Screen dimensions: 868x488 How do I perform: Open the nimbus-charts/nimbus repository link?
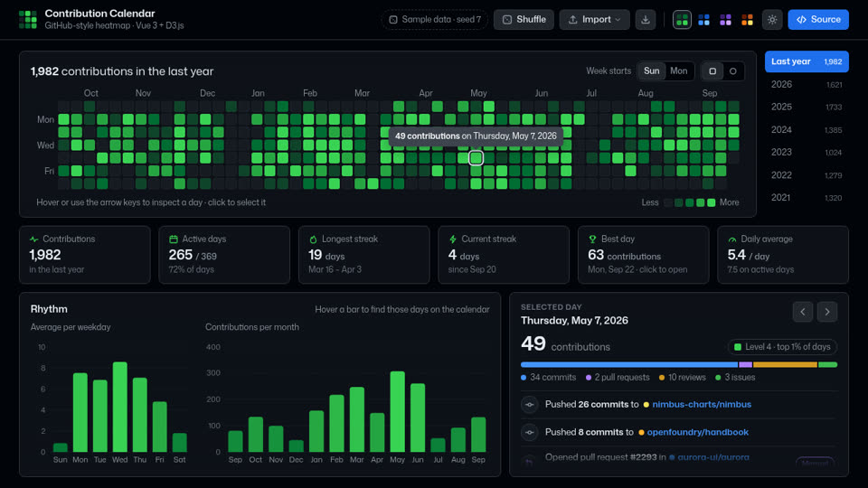click(702, 405)
